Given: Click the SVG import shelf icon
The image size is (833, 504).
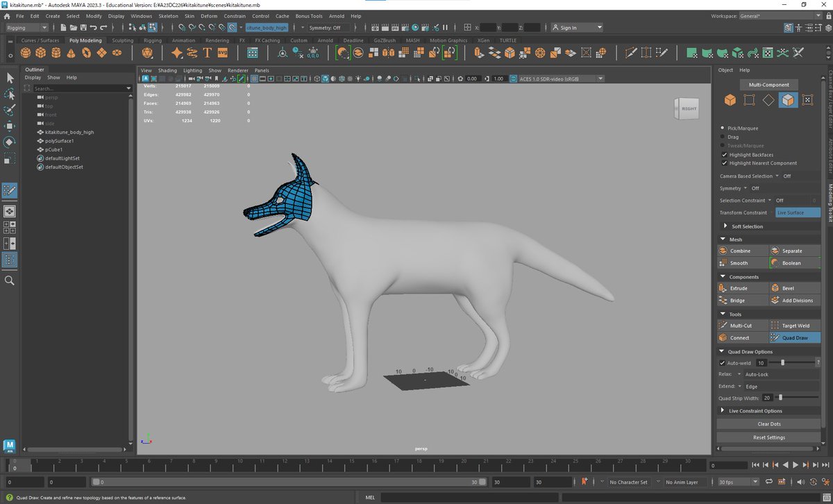Looking at the screenshot, I should (x=223, y=53).
